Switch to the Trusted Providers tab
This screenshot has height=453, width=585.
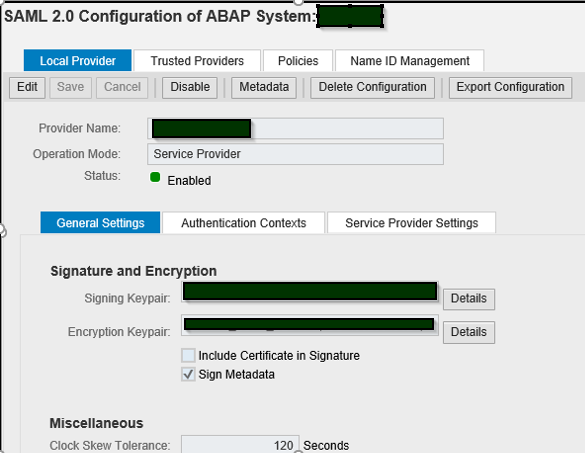click(197, 60)
